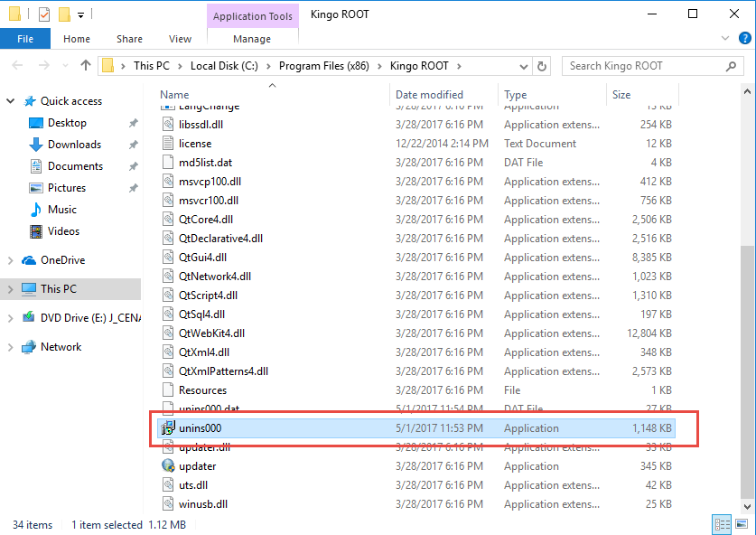The height and width of the screenshot is (535, 756).
Task: Click the folder icon at the left of the address bar
Action: (108, 65)
